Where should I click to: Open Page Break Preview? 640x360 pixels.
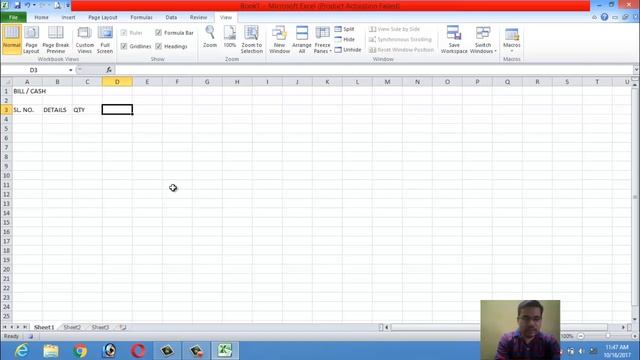pos(56,39)
